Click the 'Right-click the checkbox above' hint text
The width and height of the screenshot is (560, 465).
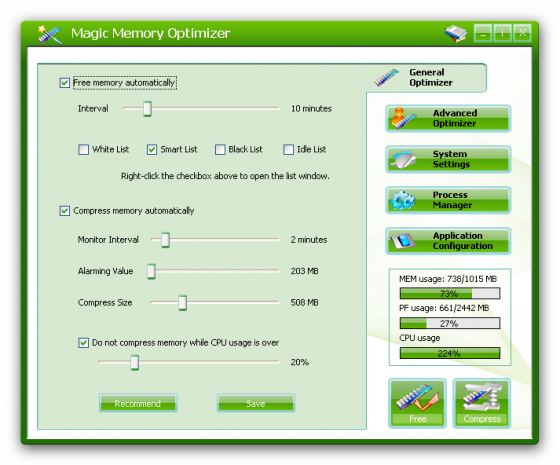(225, 176)
